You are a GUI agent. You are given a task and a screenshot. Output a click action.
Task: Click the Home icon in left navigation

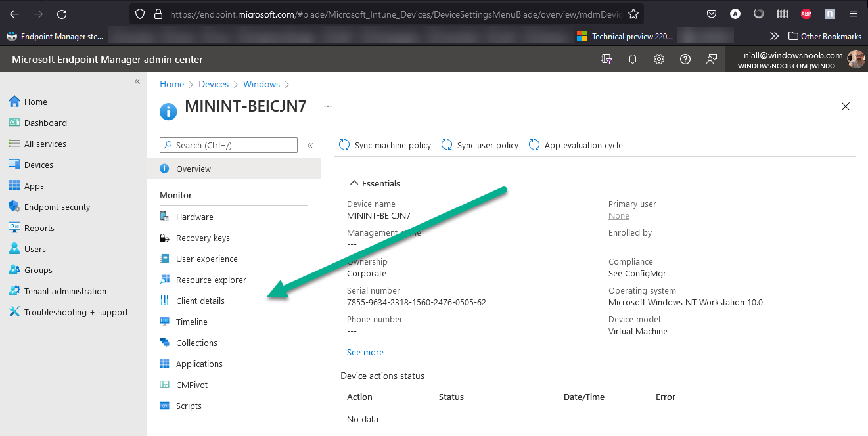click(x=14, y=102)
